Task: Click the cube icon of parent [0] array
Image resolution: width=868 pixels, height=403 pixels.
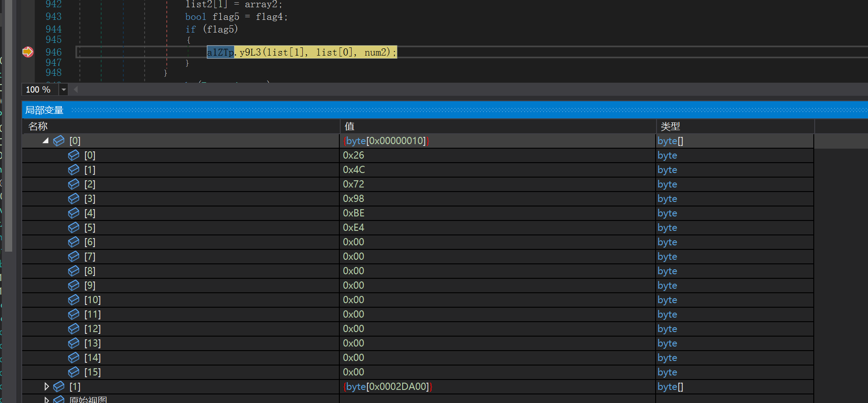Action: pos(59,141)
